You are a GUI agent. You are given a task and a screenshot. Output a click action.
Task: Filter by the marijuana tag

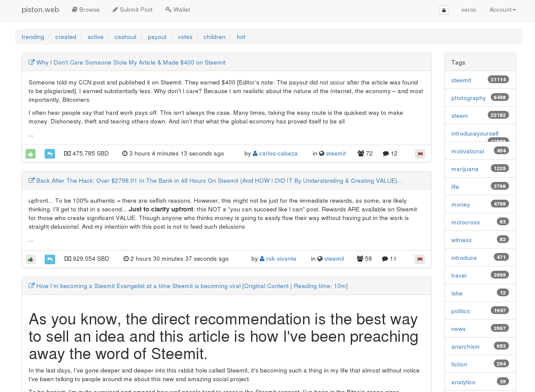point(465,169)
